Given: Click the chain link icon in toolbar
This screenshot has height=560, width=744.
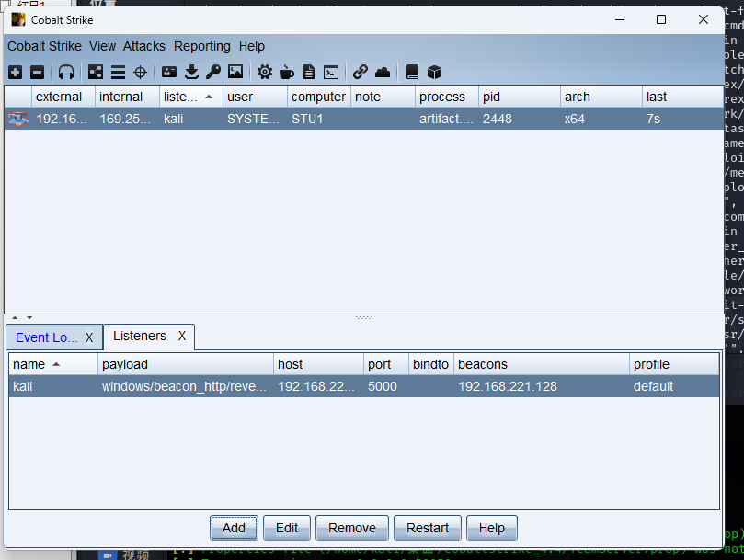Looking at the screenshot, I should coord(361,72).
